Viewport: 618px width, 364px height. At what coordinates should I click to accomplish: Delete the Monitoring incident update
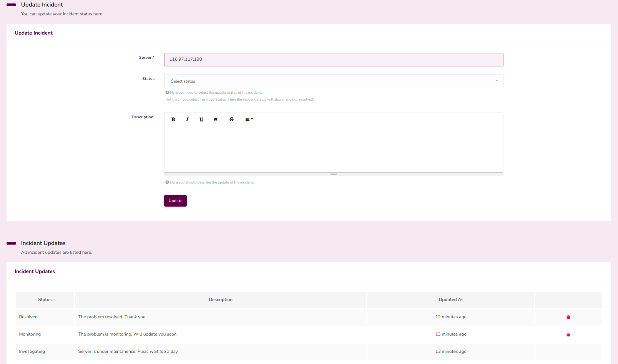(x=568, y=334)
